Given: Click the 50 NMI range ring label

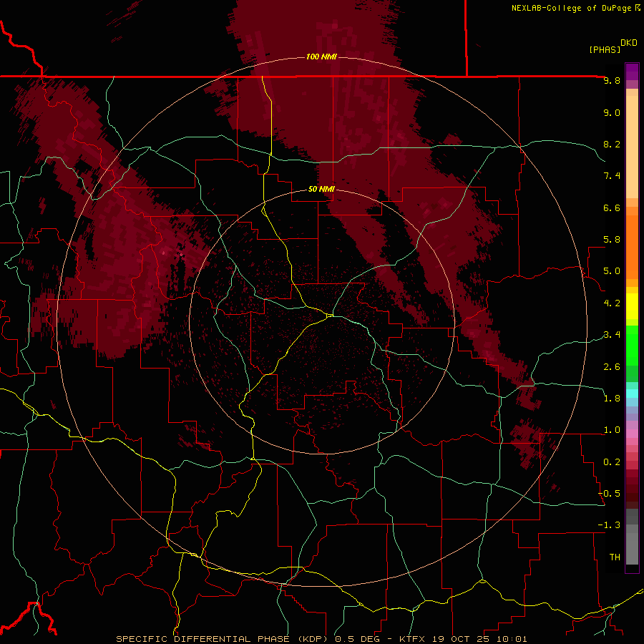Looking at the screenshot, I should [x=321, y=189].
